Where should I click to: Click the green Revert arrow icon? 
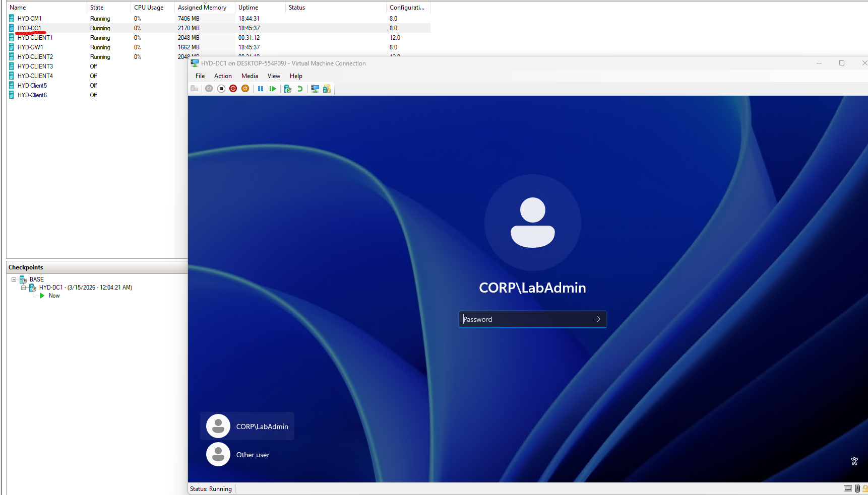click(x=300, y=89)
